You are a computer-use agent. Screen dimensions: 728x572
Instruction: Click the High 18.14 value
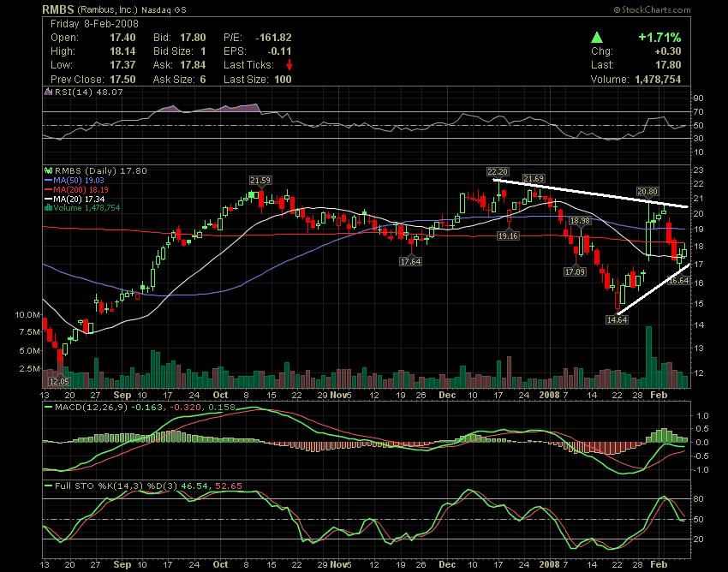pyautogui.click(x=122, y=51)
